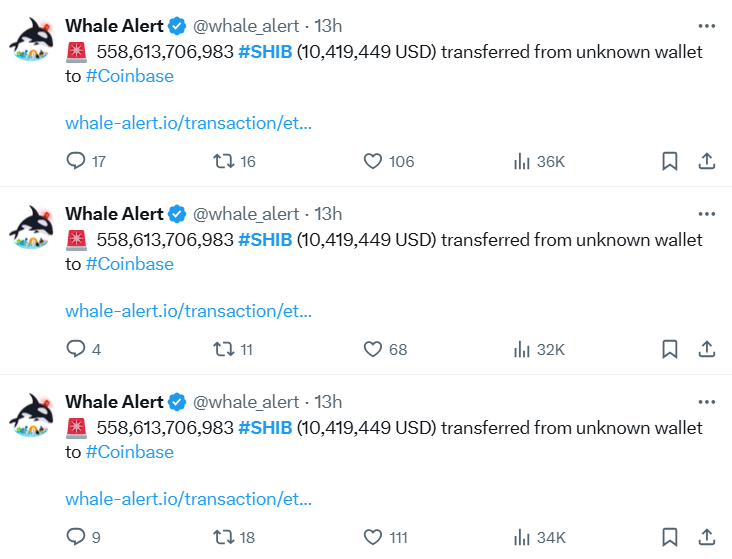
Task: Reply to the tweet with 9 replies
Action: (x=76, y=537)
